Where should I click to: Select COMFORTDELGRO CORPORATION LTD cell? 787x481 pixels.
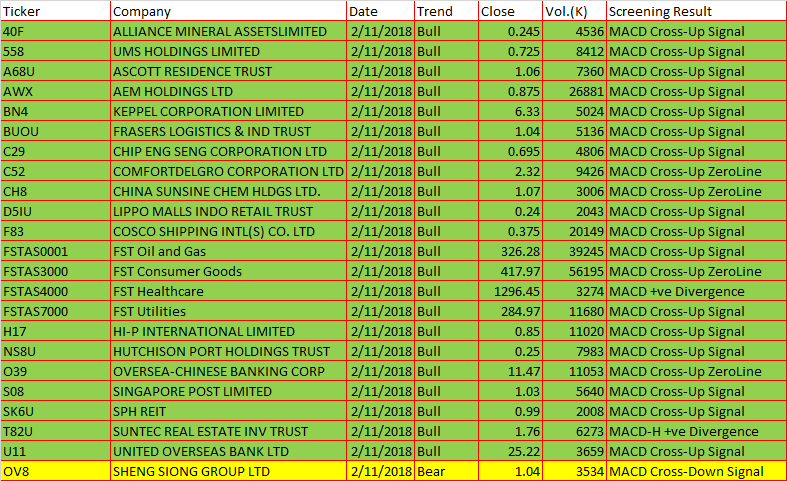tap(228, 171)
